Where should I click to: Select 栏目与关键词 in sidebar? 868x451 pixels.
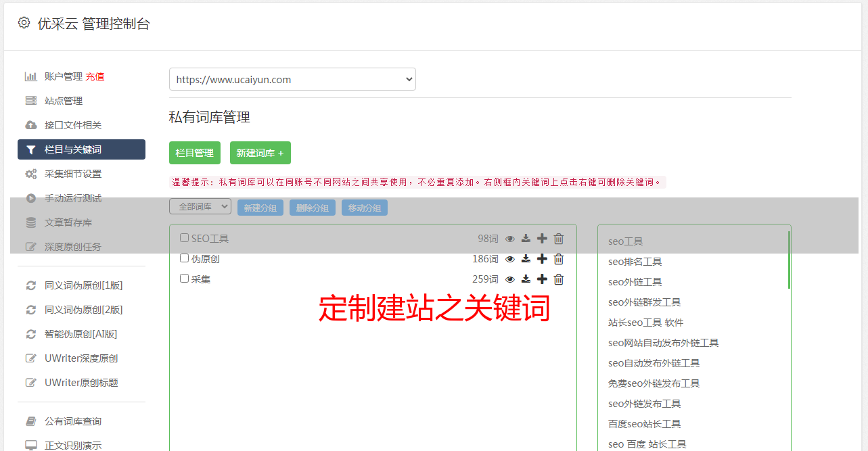coord(81,149)
